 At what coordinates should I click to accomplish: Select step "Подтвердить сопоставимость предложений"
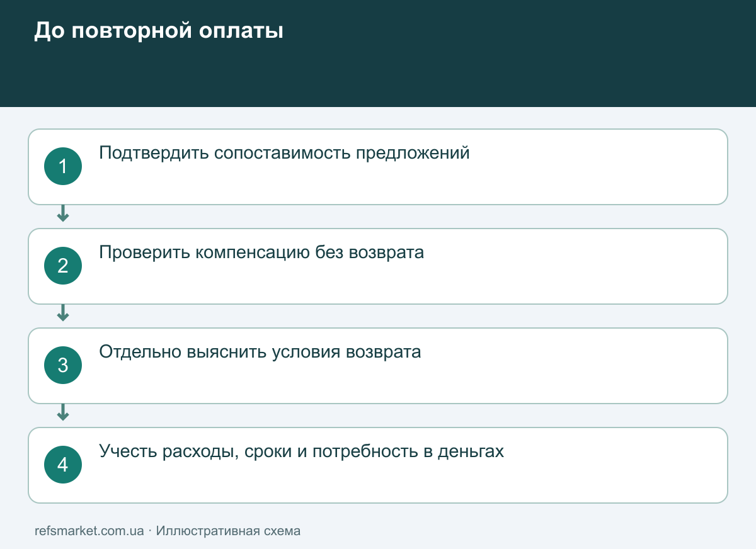pos(378,167)
